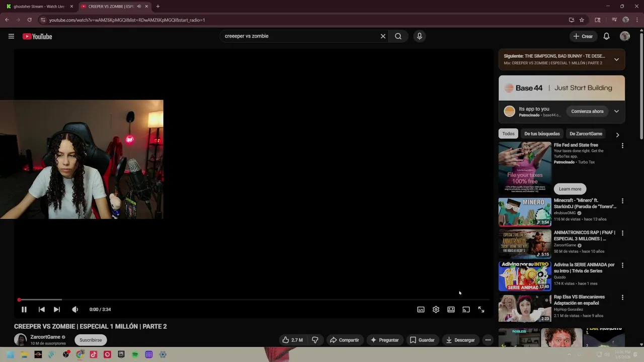Open Chrome three-dot menu
The image size is (644, 362).
pyautogui.click(x=637, y=20)
